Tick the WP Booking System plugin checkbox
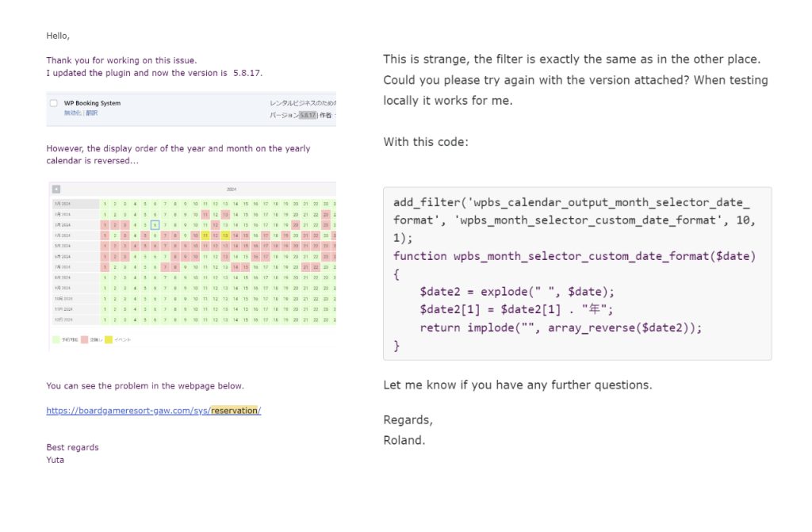 click(x=53, y=103)
